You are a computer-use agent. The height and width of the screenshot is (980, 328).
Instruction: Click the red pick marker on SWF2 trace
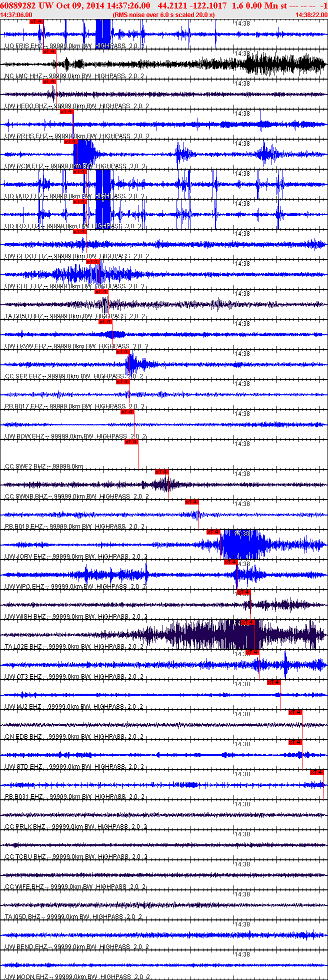(x=131, y=442)
